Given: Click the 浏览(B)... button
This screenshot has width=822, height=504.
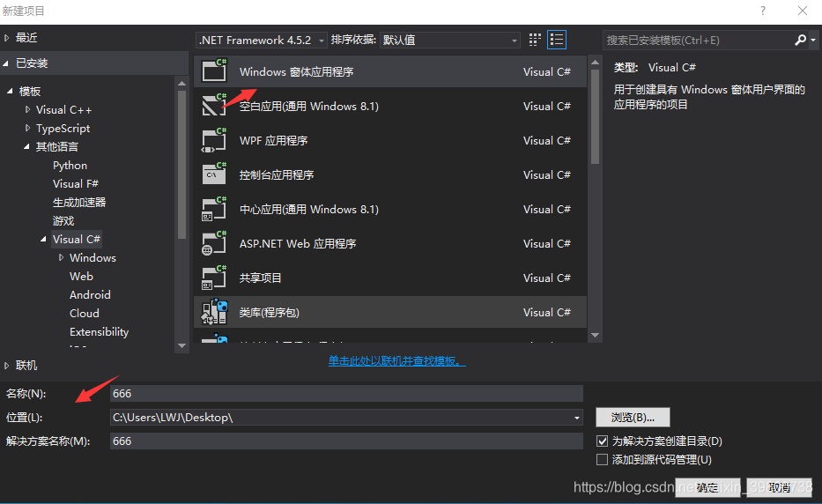Looking at the screenshot, I should [x=633, y=418].
